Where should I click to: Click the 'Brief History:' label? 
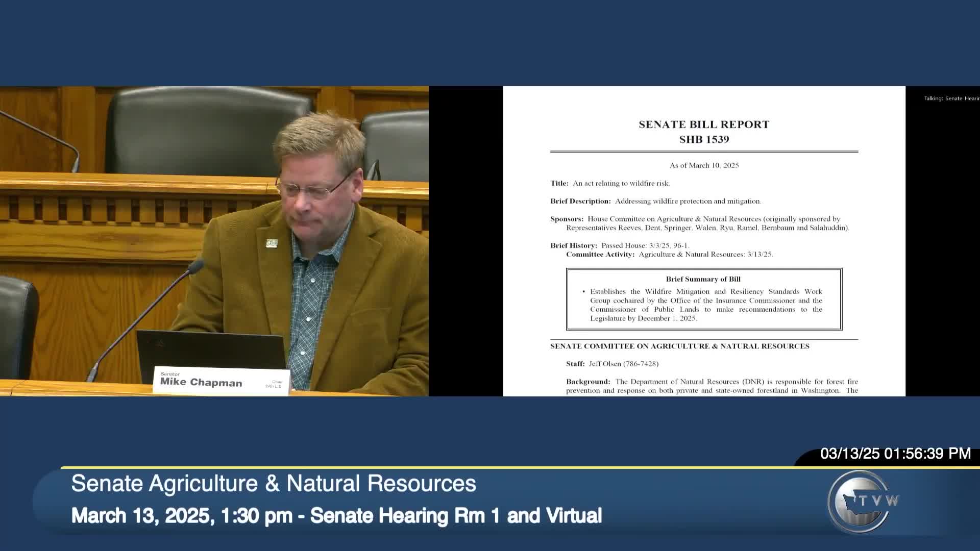[x=573, y=245]
